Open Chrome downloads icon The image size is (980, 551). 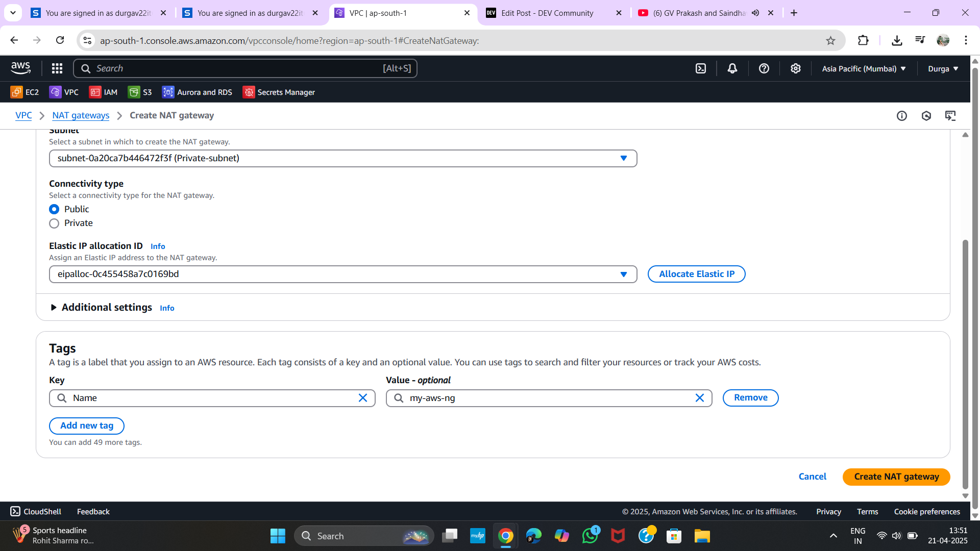click(897, 40)
